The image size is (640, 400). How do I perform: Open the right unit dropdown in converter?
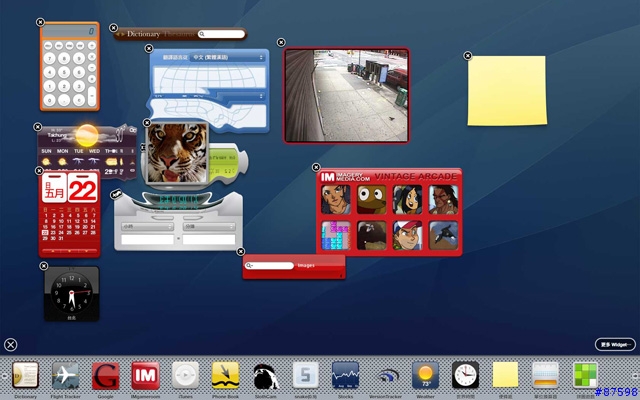click(x=209, y=226)
